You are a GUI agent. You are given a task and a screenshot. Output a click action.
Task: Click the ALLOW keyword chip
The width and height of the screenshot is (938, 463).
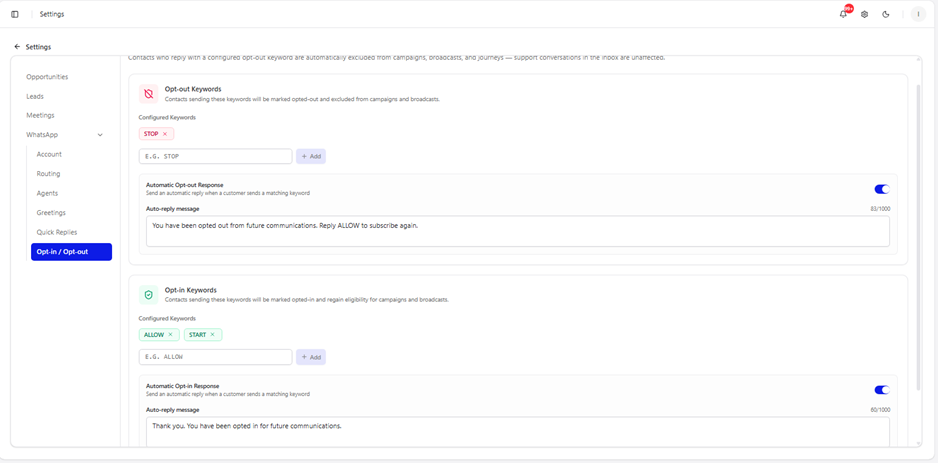coord(160,334)
